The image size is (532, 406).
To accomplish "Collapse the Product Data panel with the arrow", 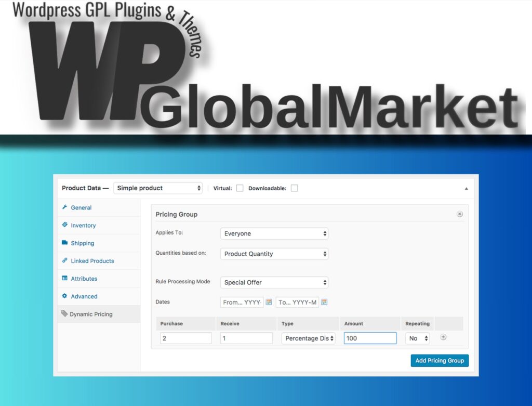I will point(466,188).
